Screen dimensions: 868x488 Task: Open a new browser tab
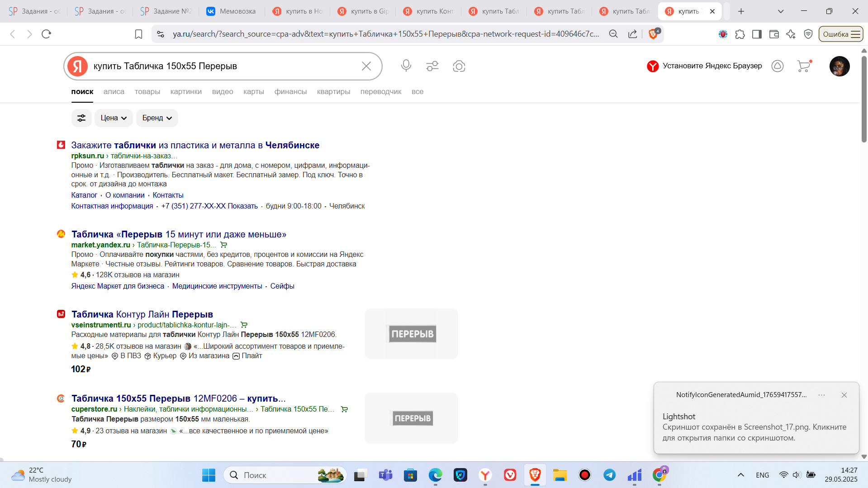(741, 11)
